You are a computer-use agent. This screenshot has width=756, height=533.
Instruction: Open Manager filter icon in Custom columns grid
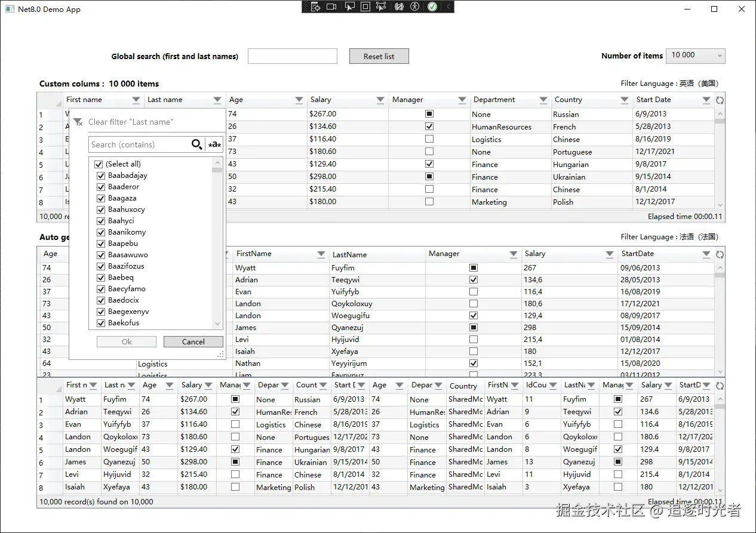tap(462, 100)
